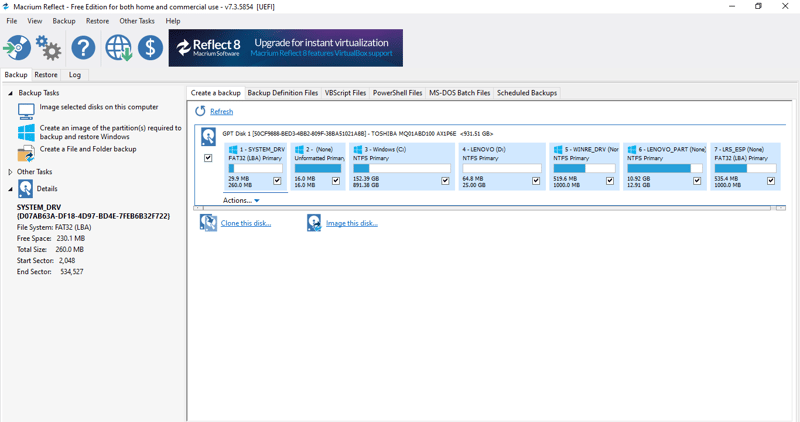Viewport: 800px width, 422px height.
Task: Uncheck the SYSTEM_DRV partition checkbox
Action: coord(277,181)
